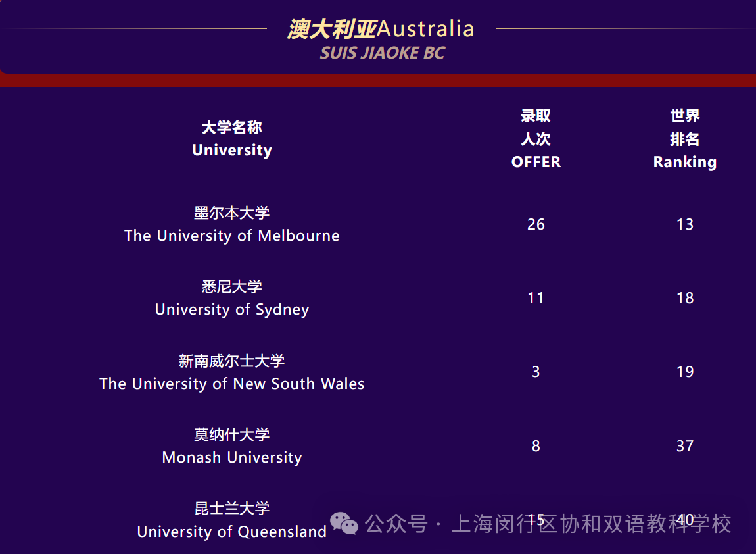
Task: Select The University of New South Wales
Action: click(x=231, y=372)
